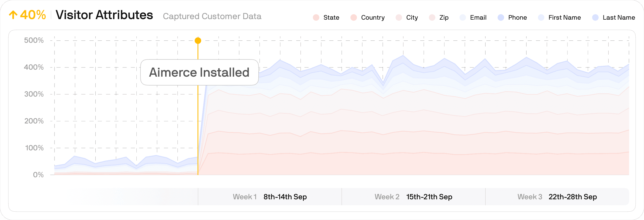
Task: Click the Last Name legend color dot
Action: pyautogui.click(x=595, y=17)
